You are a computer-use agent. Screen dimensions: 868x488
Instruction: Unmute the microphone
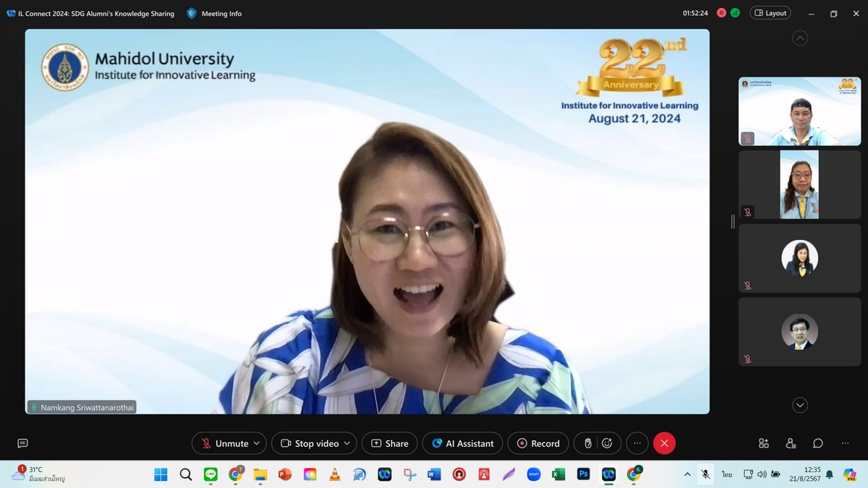(x=224, y=443)
